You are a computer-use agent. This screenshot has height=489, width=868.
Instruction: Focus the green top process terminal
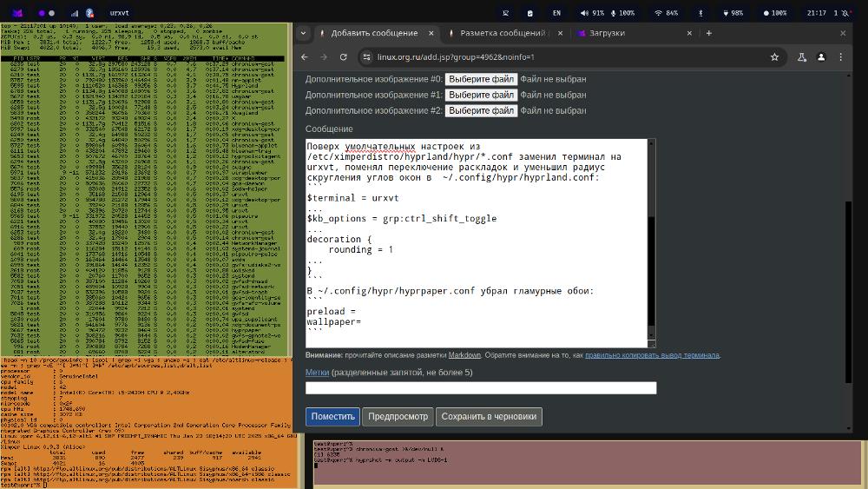pos(146,189)
